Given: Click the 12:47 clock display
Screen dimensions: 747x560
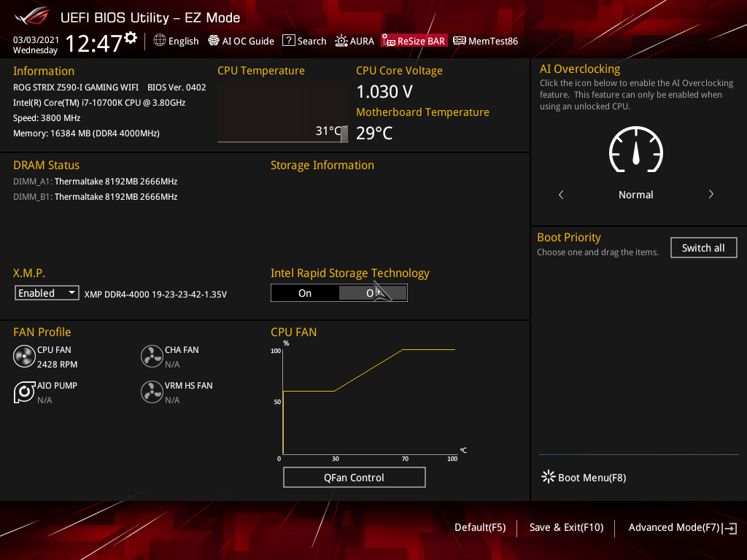Looking at the screenshot, I should (x=94, y=43).
